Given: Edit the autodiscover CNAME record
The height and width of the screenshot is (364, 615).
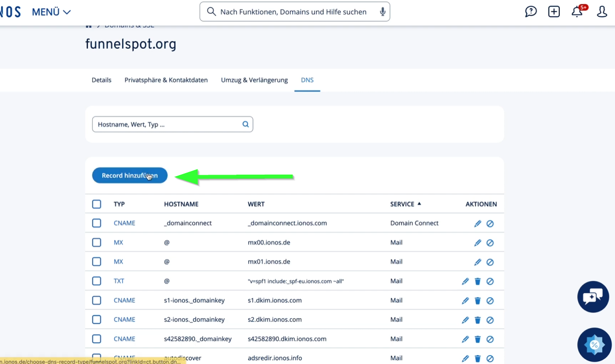Looking at the screenshot, I should [x=465, y=359].
